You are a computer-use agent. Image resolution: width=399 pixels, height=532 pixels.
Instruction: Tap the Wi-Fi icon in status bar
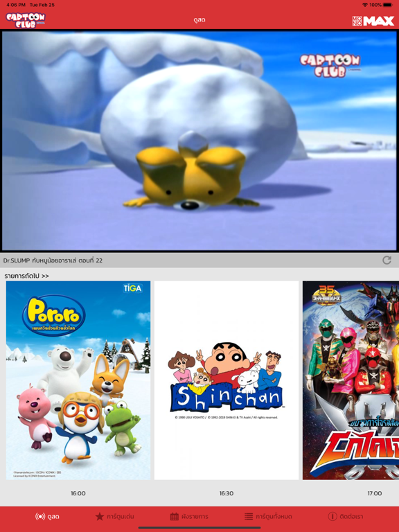click(365, 5)
